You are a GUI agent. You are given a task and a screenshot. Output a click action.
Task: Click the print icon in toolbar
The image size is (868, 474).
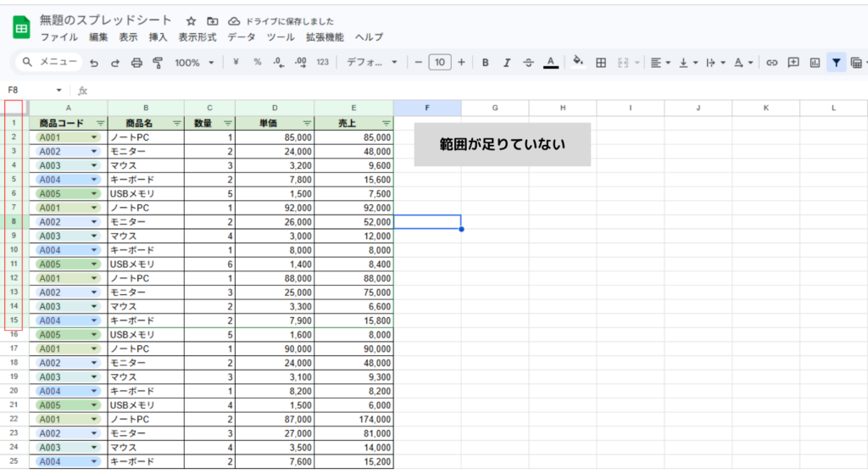tap(136, 63)
